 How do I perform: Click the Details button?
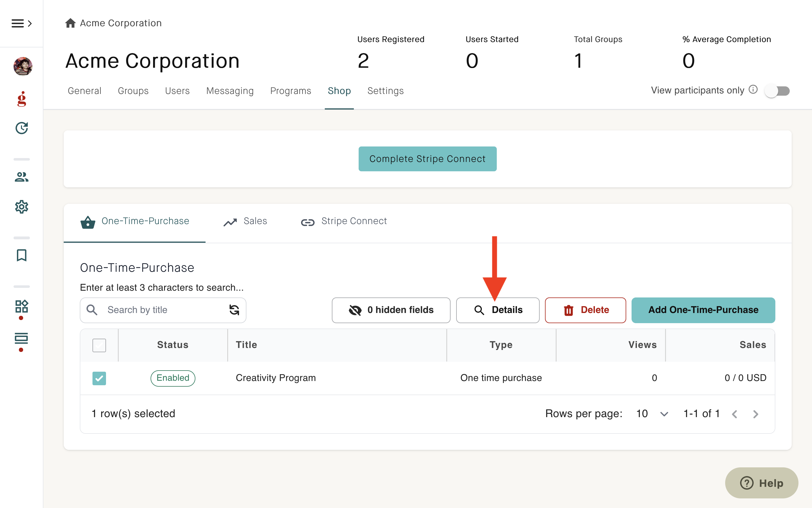pyautogui.click(x=498, y=310)
